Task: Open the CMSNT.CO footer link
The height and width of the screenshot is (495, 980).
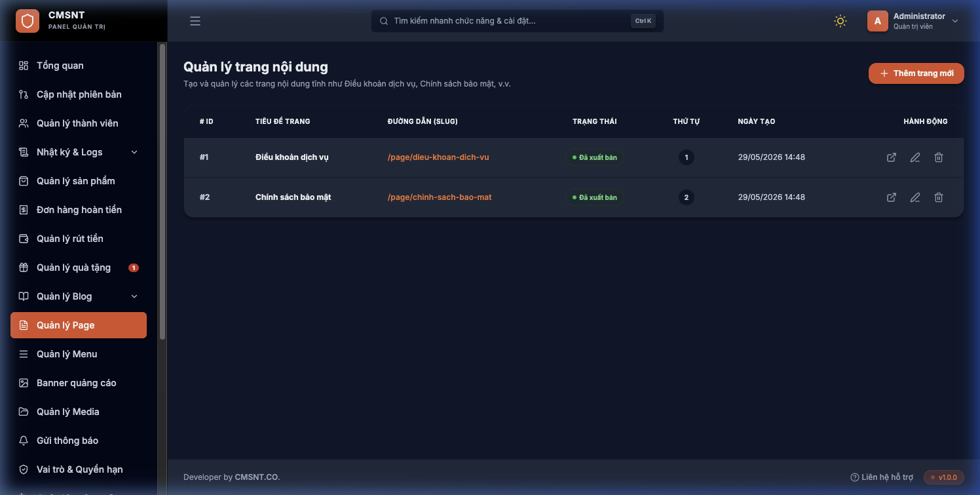Action: coord(257,477)
